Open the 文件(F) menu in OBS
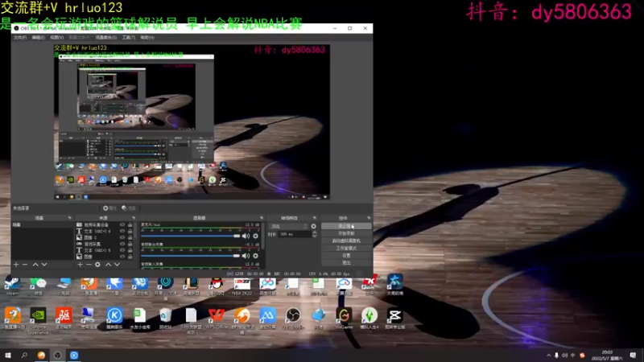The image size is (644, 362). tap(19, 37)
